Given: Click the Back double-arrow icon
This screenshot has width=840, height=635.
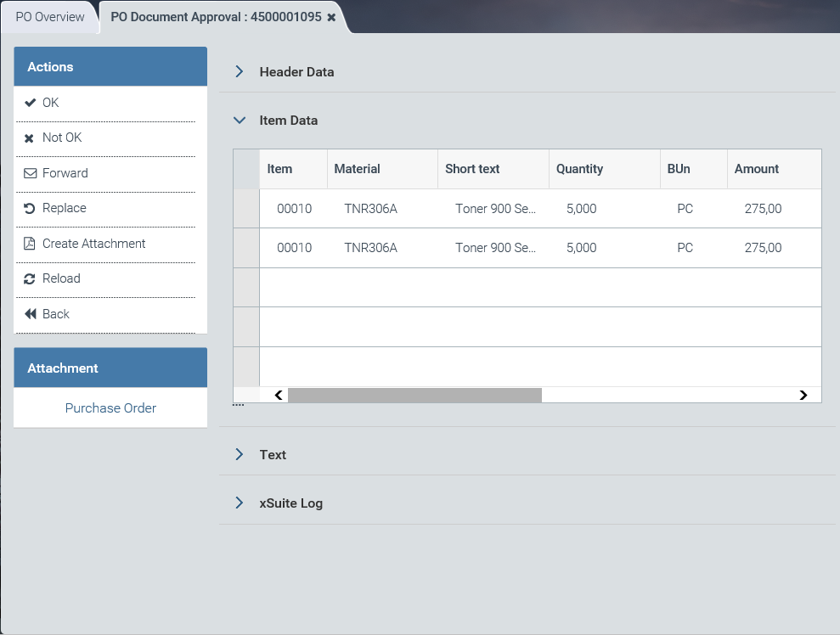Looking at the screenshot, I should click(x=30, y=314).
